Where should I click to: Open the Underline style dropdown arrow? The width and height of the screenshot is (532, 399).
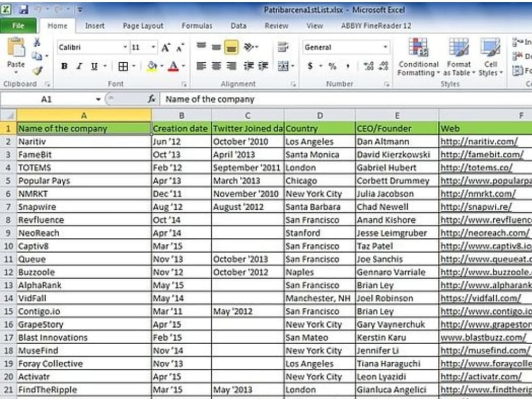105,66
